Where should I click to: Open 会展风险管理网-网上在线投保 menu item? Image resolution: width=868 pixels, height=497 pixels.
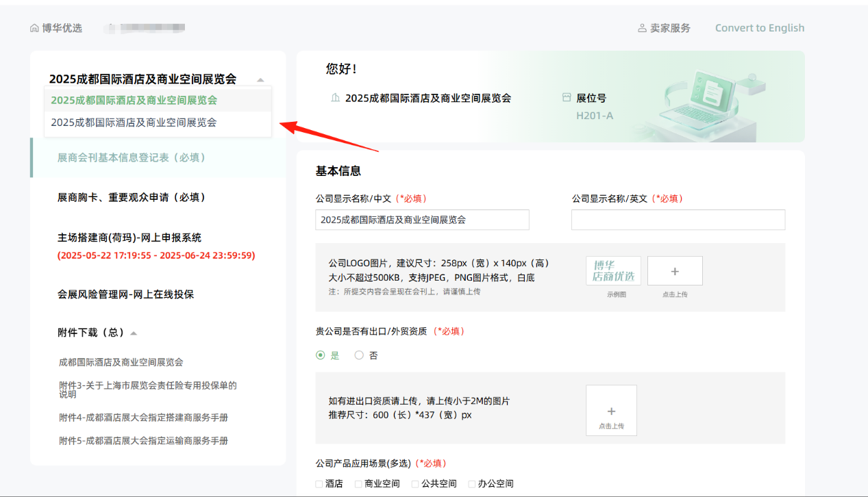pos(125,294)
